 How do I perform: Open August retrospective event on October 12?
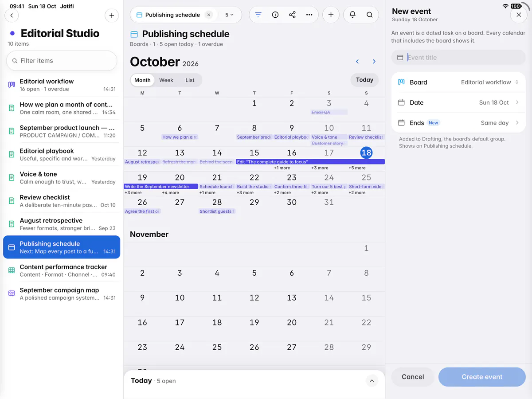coord(142,162)
